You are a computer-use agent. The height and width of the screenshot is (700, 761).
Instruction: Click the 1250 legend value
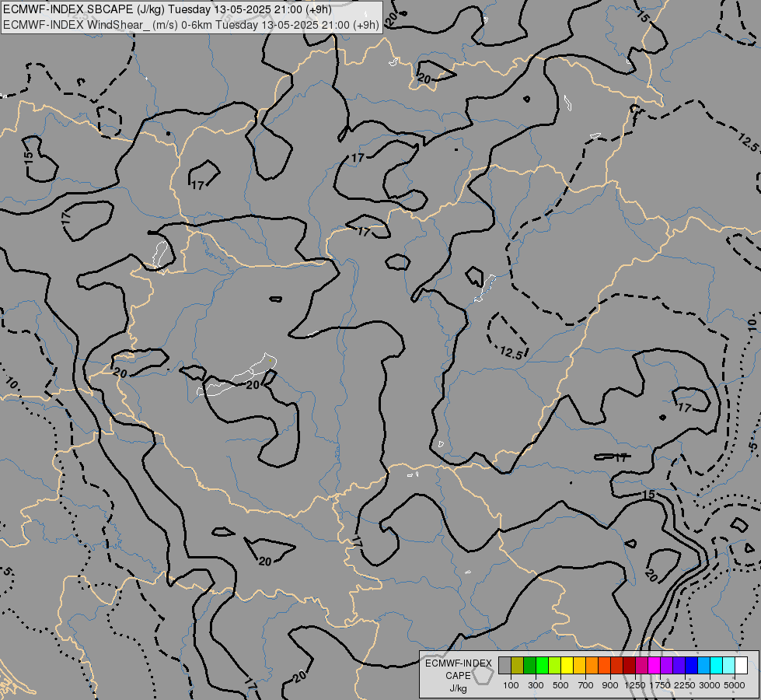click(x=635, y=685)
